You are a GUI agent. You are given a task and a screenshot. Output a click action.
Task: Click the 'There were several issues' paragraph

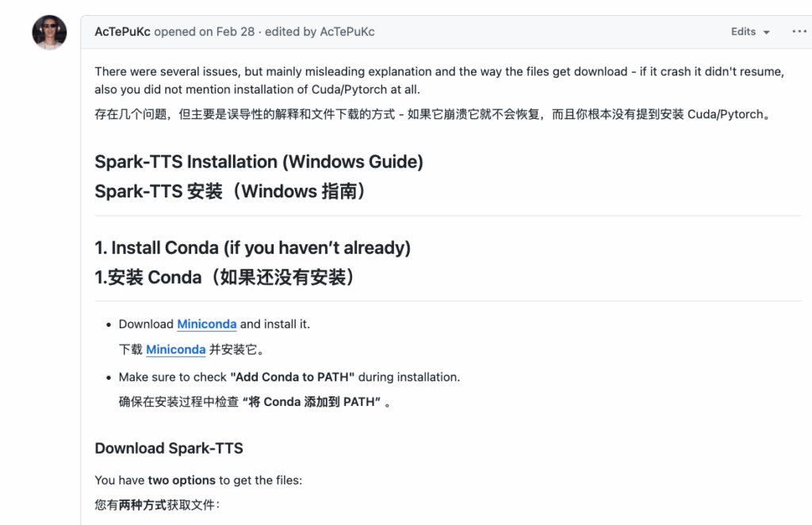[439, 80]
